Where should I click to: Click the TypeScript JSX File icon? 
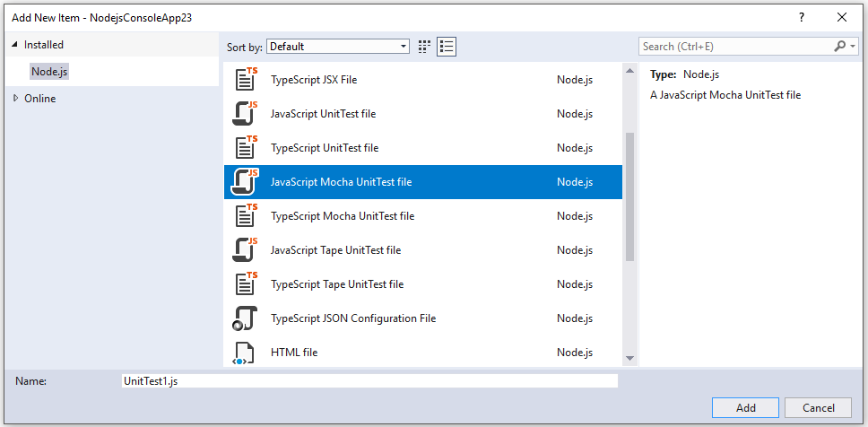tap(246, 80)
